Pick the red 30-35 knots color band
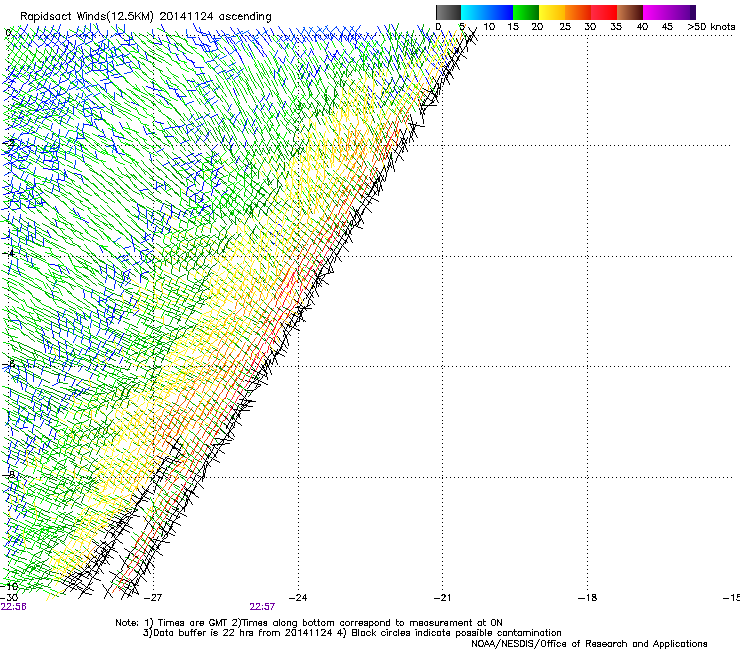740x650 pixels. 604,12
